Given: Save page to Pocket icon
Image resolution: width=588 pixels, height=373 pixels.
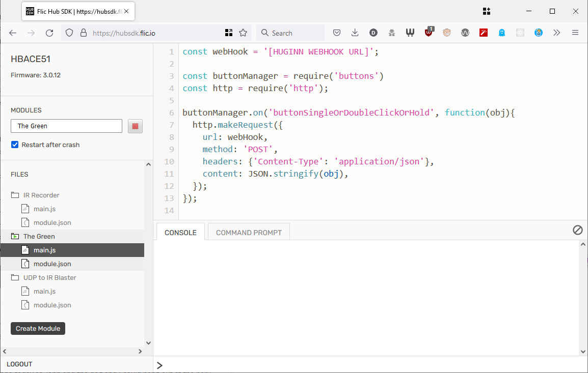Looking at the screenshot, I should [337, 33].
